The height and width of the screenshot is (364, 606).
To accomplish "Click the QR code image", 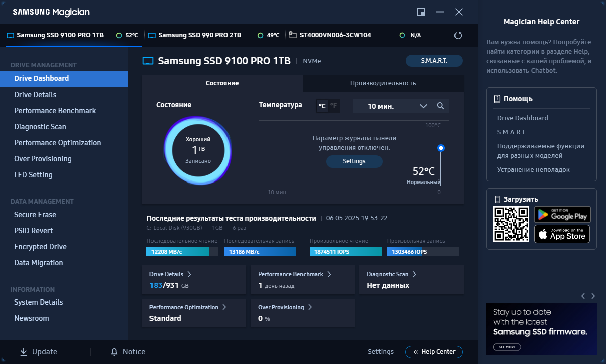I will pyautogui.click(x=511, y=224).
